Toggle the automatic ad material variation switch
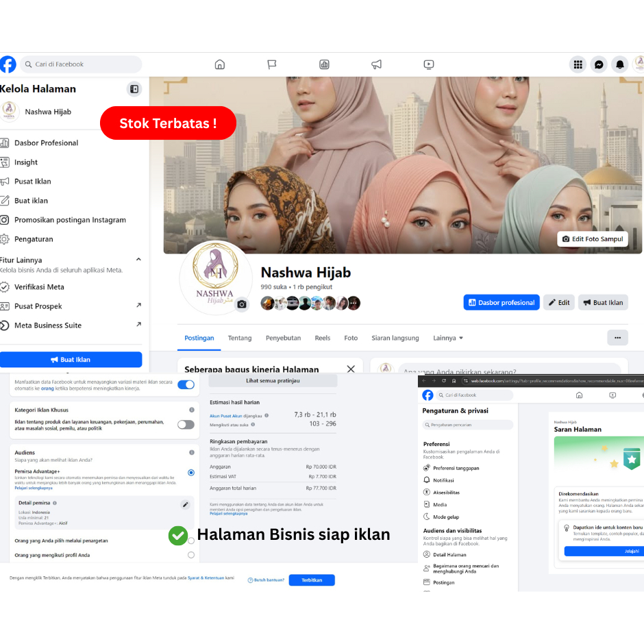 coord(186,385)
